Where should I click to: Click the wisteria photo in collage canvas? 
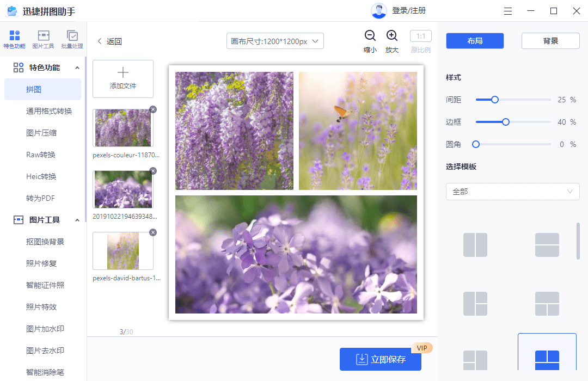point(234,131)
